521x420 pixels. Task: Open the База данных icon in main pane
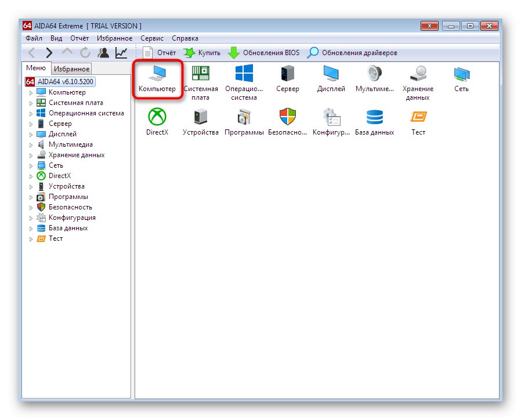coord(374,122)
